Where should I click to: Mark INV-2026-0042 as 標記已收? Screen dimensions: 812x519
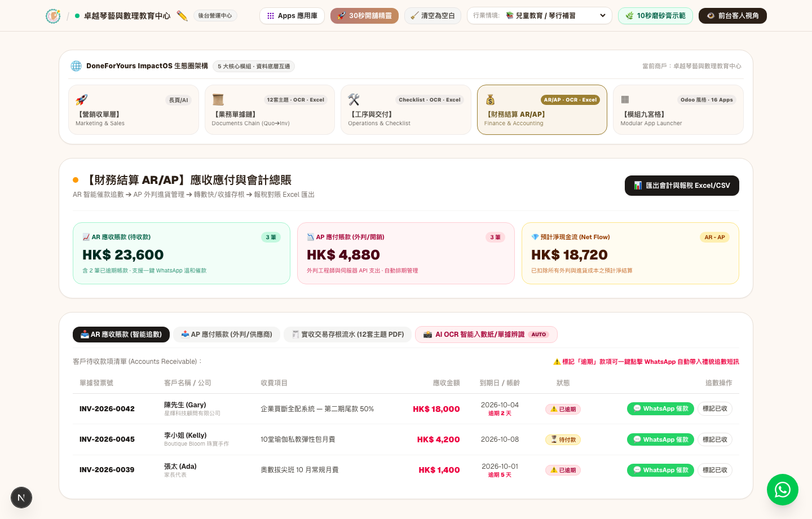[715, 409]
